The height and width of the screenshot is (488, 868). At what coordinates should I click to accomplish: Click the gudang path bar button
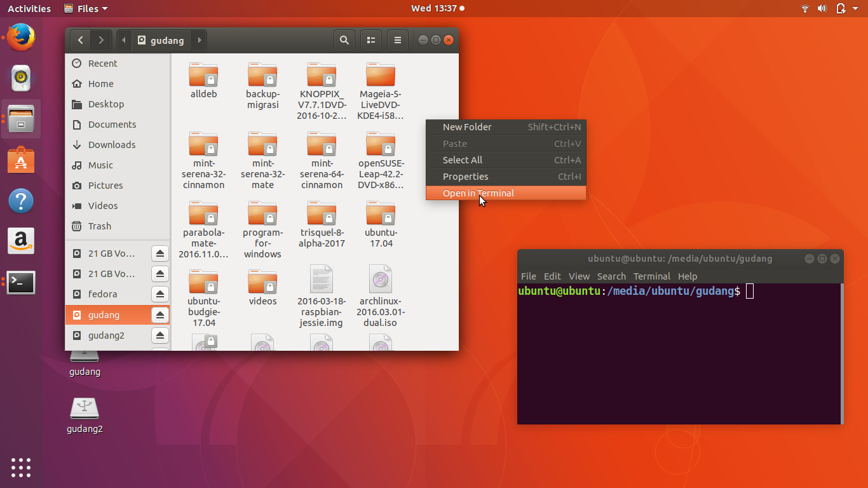[161, 40]
